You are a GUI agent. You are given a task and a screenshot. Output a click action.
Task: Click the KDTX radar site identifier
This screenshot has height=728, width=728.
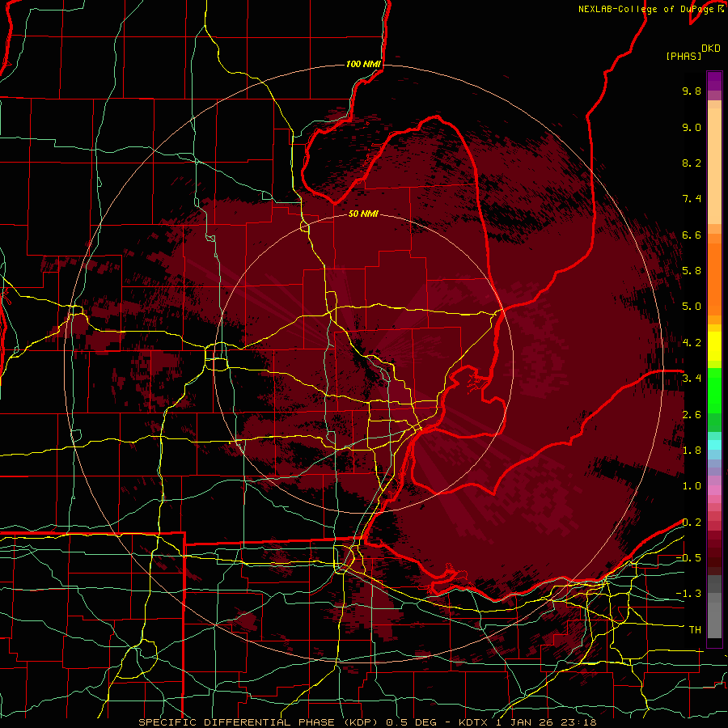coord(473,722)
